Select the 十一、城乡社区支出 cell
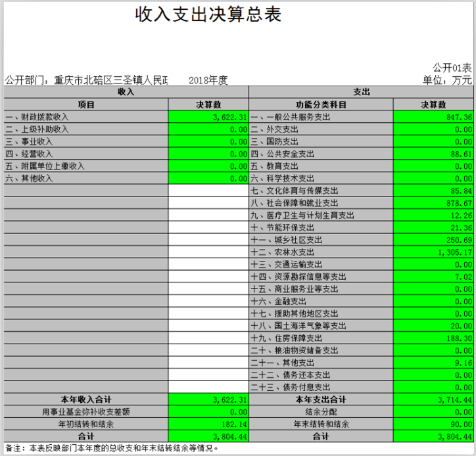Screen dimensions: 476x456 [x=321, y=240]
